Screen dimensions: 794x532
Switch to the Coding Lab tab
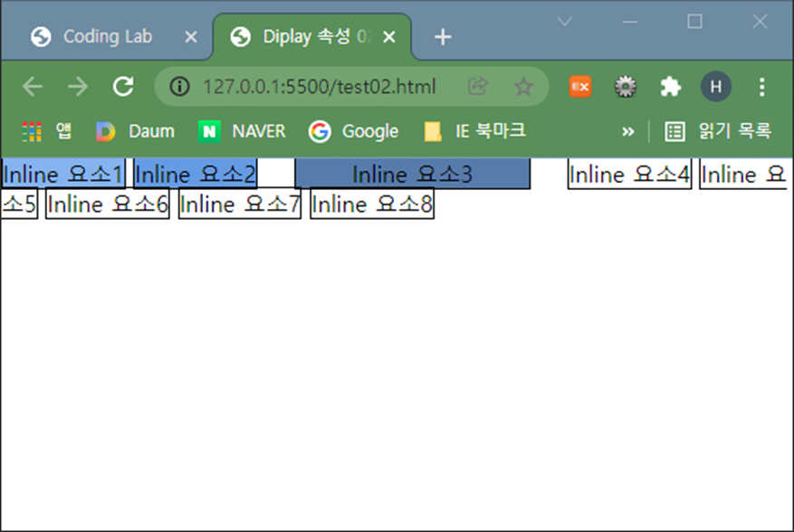[x=108, y=37]
